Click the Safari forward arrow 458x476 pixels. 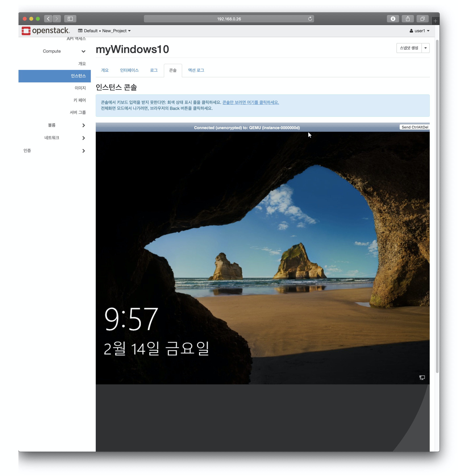(57, 19)
